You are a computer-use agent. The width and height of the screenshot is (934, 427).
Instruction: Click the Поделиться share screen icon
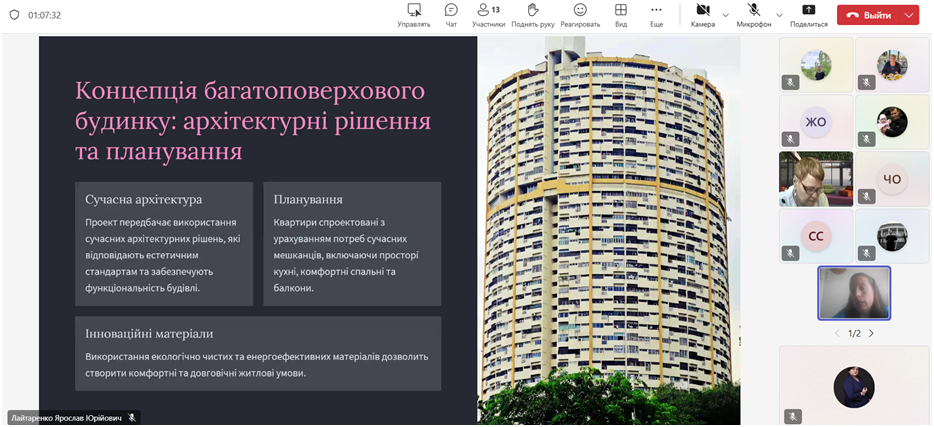[808, 14]
